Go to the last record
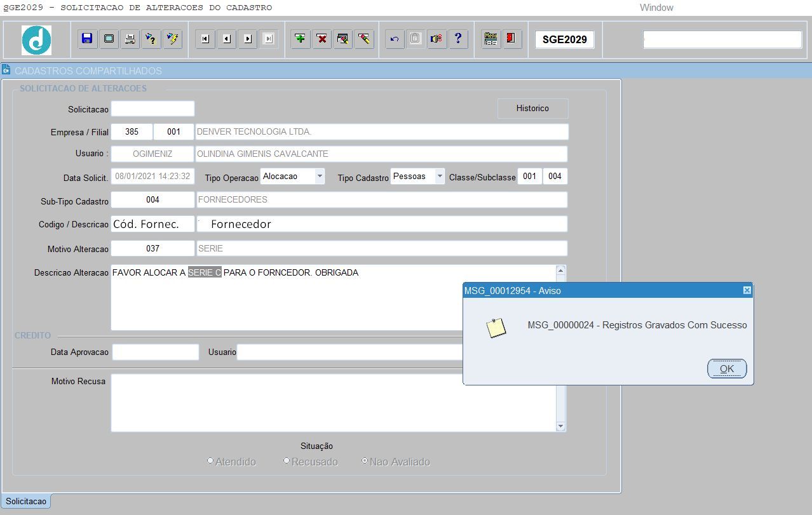812x515 pixels. 269,39
